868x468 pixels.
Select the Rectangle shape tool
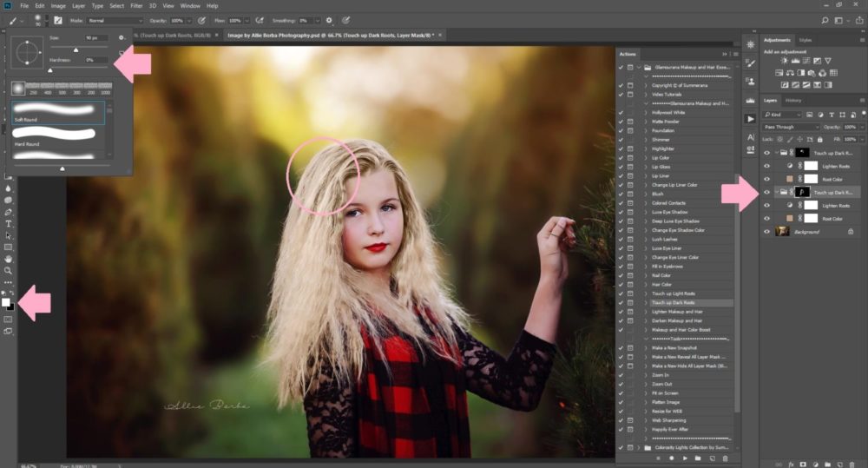pyautogui.click(x=9, y=247)
